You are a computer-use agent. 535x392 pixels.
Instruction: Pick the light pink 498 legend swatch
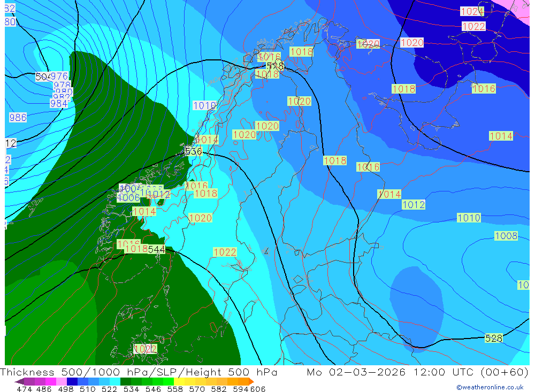click(60, 381)
